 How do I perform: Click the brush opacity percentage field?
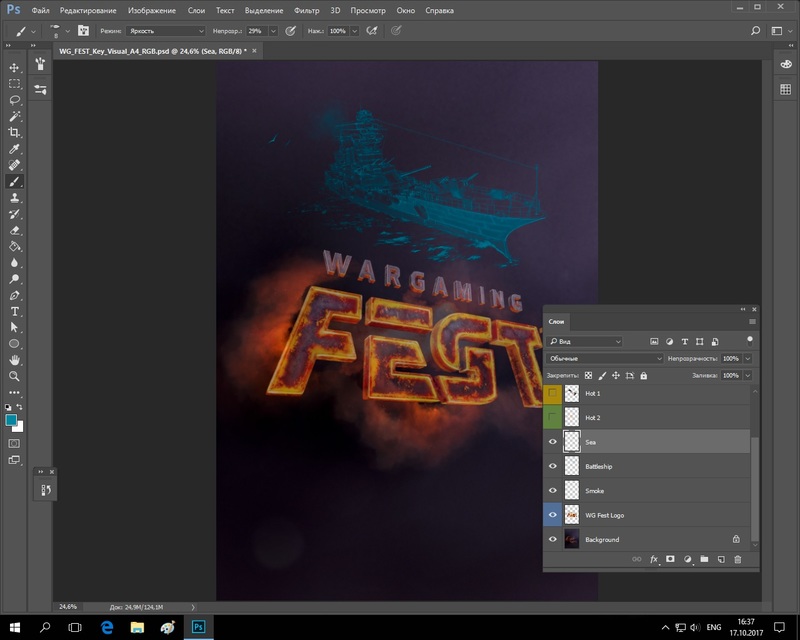pos(257,31)
